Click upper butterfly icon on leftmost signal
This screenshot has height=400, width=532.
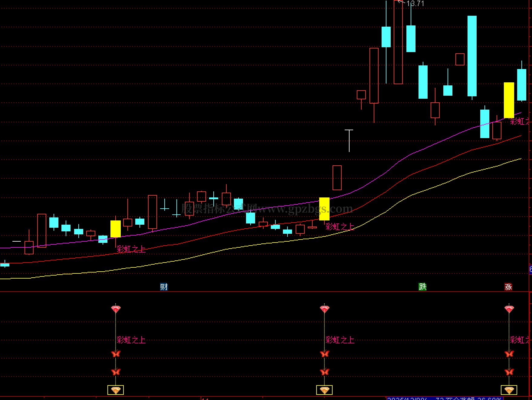[x=116, y=354]
